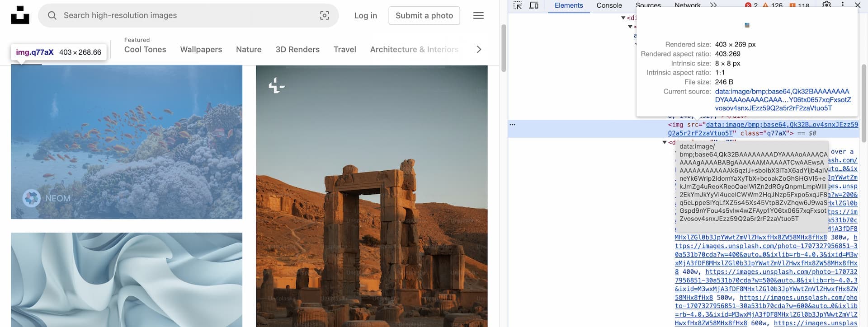Activate the DevTools element inspector tool
The height and width of the screenshot is (327, 868).
(518, 5)
